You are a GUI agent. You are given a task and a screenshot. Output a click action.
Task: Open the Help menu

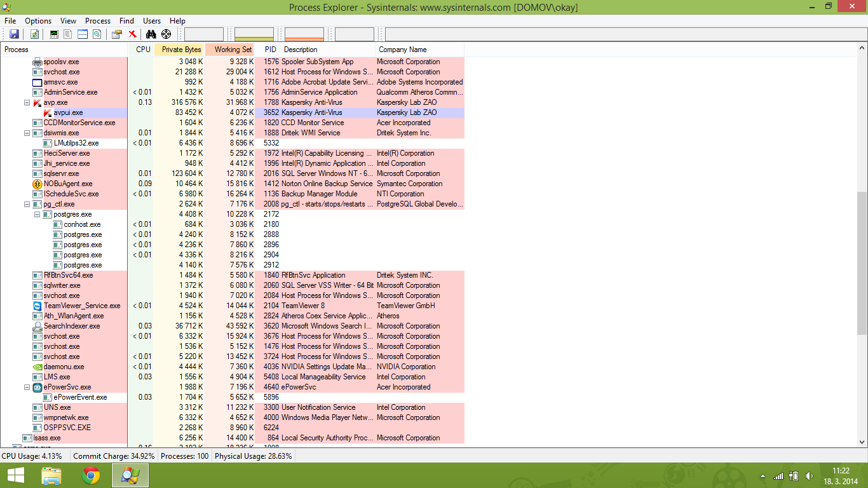coord(177,21)
